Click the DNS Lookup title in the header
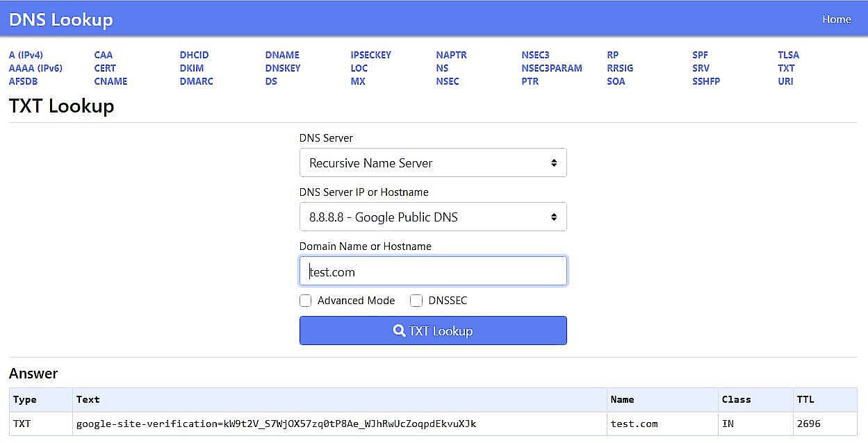Screen dimensions: 868x443 point(60,19)
